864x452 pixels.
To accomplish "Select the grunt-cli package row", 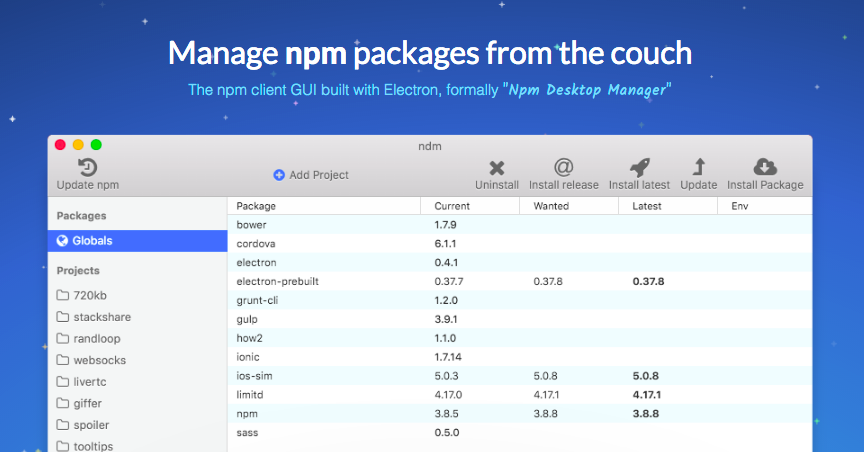I will tap(520, 300).
